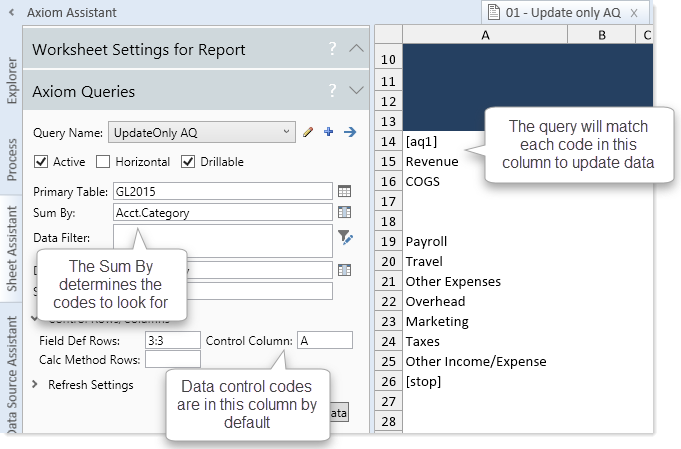Click the Control Column input field

(x=324, y=341)
